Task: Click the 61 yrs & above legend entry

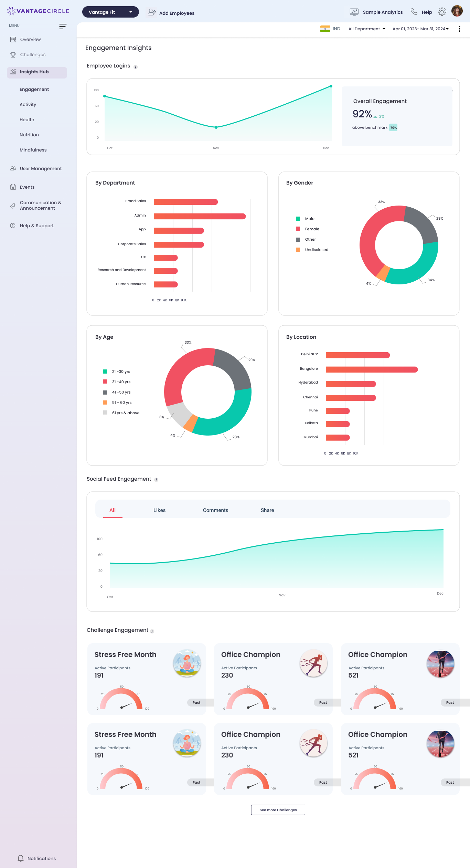Action: 121,413
